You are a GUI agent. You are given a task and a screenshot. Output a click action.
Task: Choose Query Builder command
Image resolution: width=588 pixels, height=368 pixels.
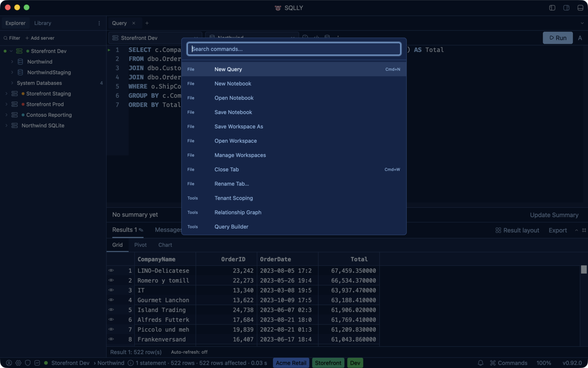click(294, 227)
